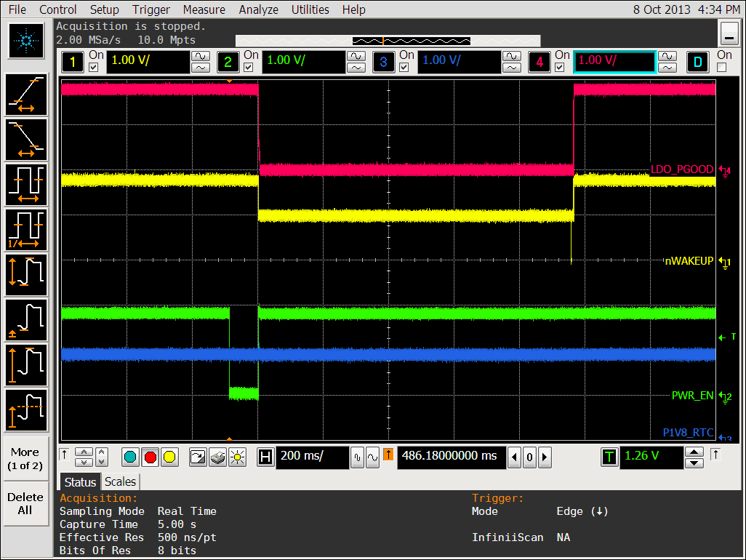Click the PWR_EN waveform label
746x560 pixels.
[x=693, y=396]
